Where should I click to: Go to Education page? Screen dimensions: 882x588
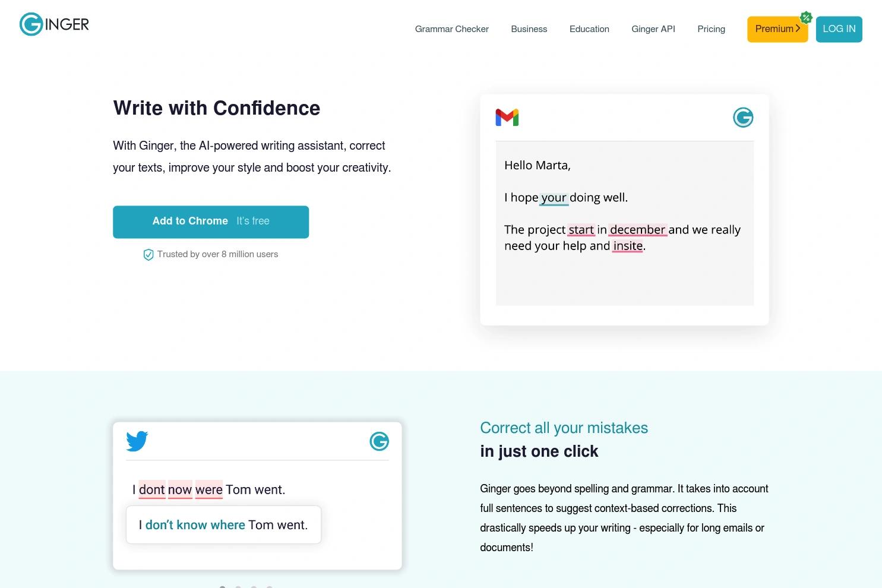[x=589, y=29]
